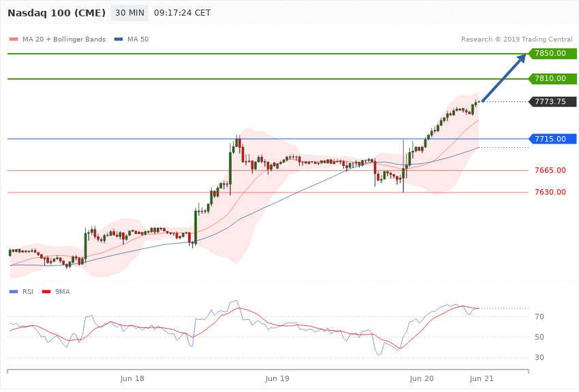Screen dimensions: 579x392
Task: Click the 7773.75 current price tag
Action: (553, 101)
